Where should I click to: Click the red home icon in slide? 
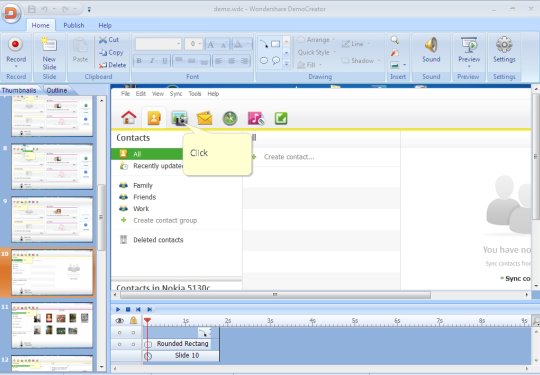click(x=129, y=118)
